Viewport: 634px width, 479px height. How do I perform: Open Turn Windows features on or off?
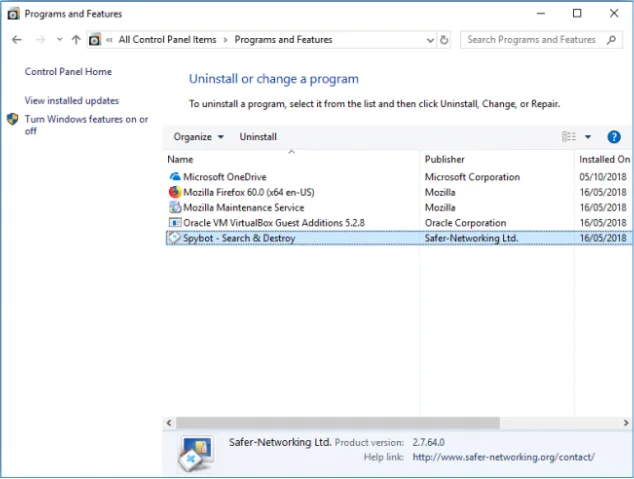click(x=86, y=125)
